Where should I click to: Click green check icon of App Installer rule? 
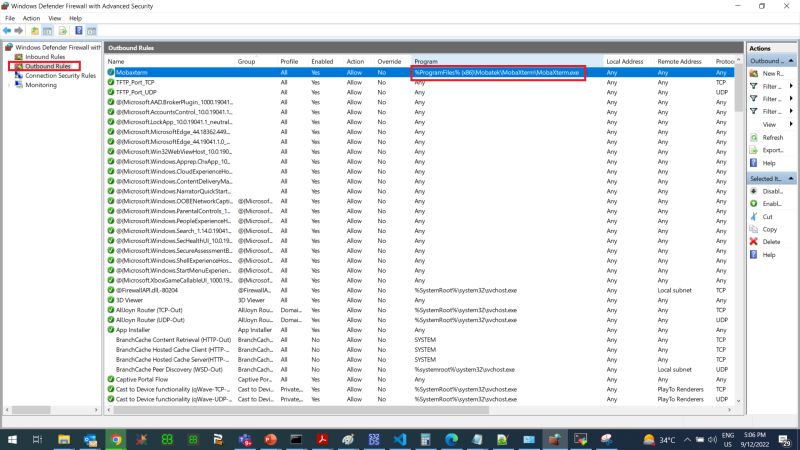click(111, 330)
